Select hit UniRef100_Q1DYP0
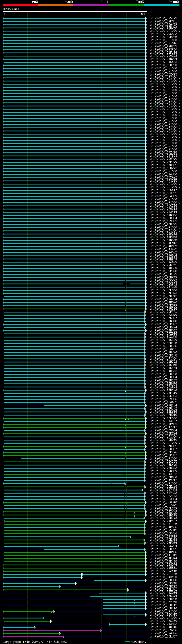 point(163,352)
